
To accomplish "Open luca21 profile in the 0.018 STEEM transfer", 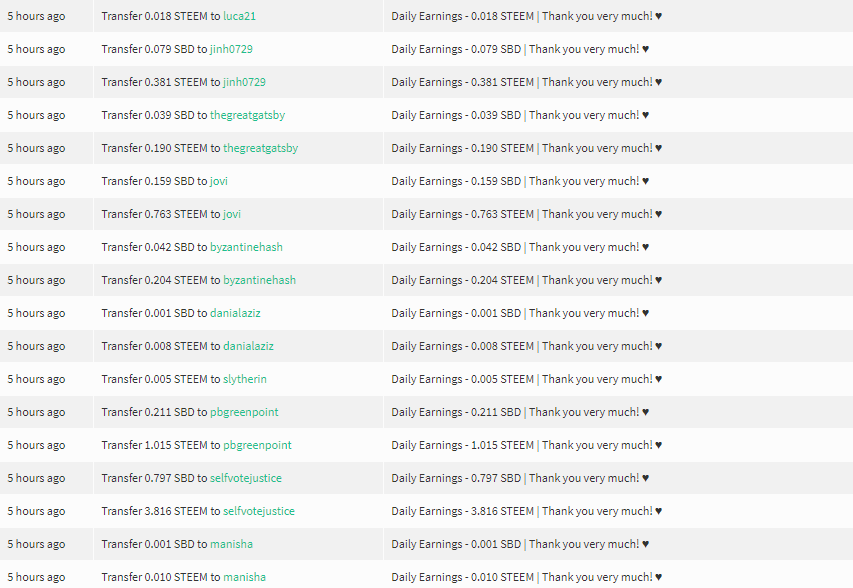I will coord(239,16).
